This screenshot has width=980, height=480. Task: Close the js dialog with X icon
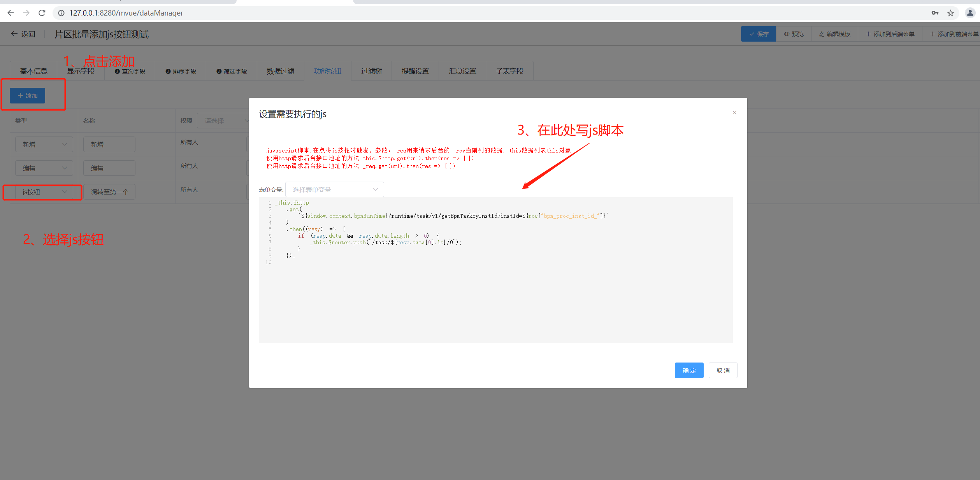tap(734, 113)
